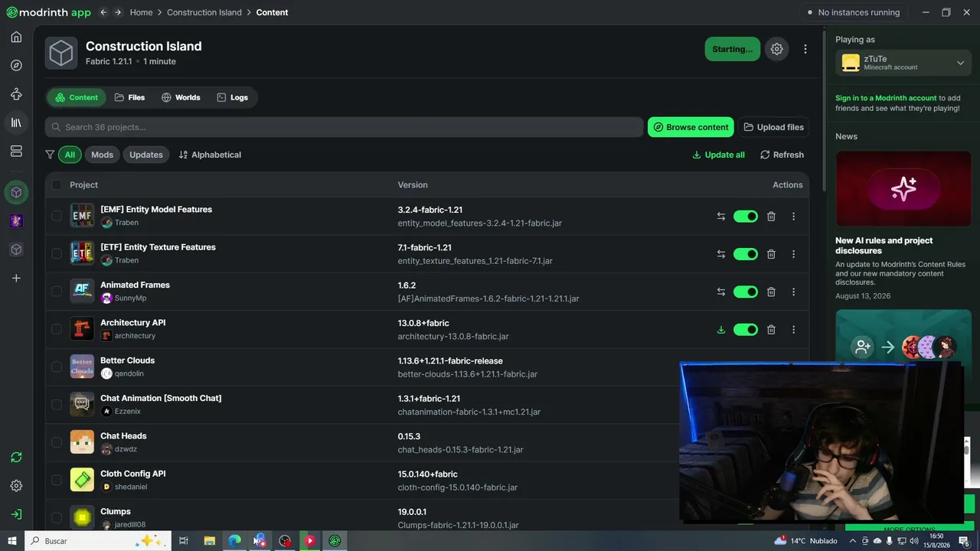Delete the Architectury API mod
This screenshot has width=980, height=551.
click(x=771, y=330)
